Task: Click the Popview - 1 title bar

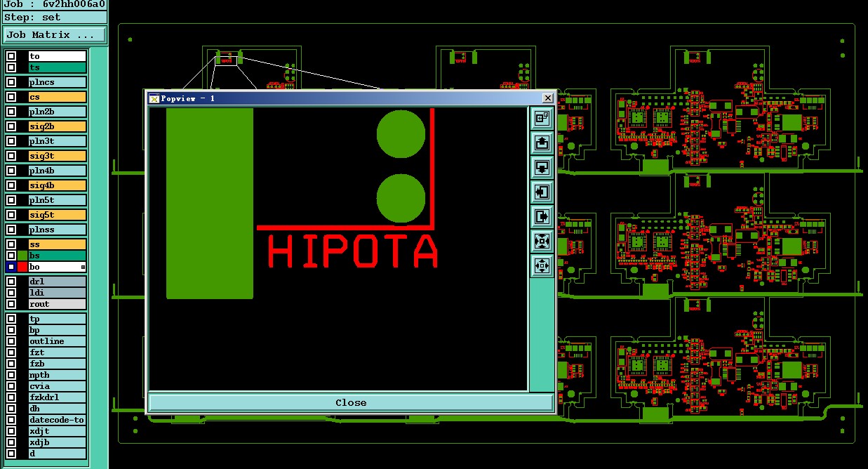Action: tap(351, 98)
